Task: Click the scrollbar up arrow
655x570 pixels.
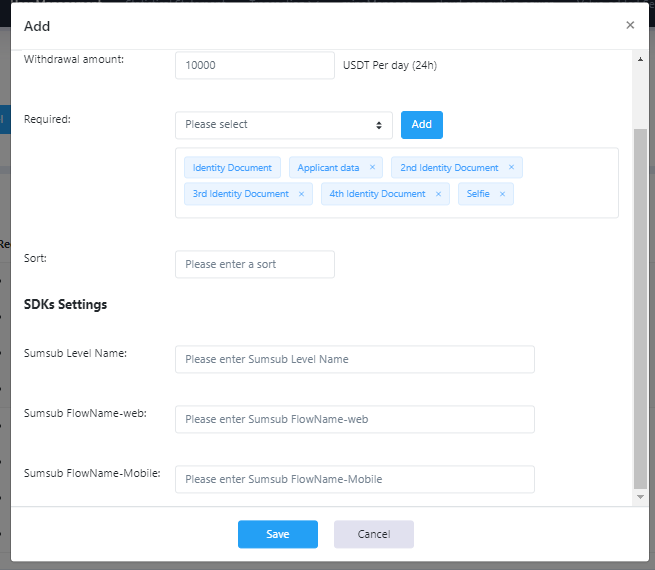Action: (x=640, y=60)
